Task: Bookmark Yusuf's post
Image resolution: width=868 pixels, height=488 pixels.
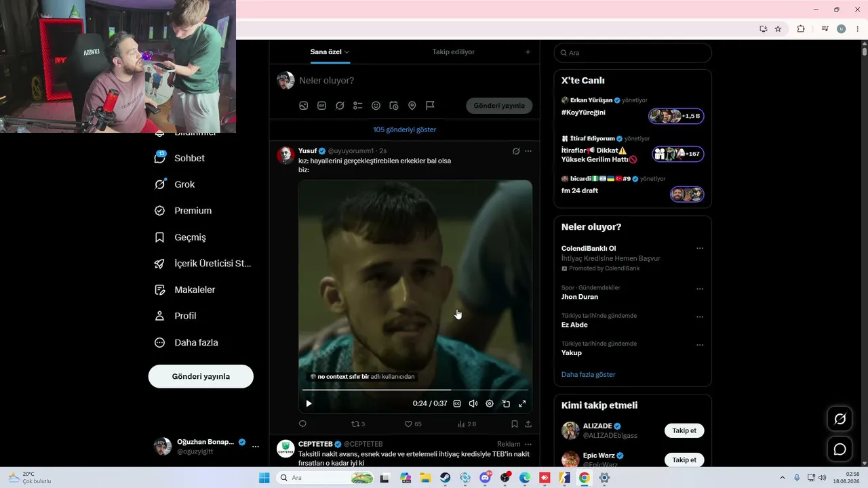Action: pos(515,424)
